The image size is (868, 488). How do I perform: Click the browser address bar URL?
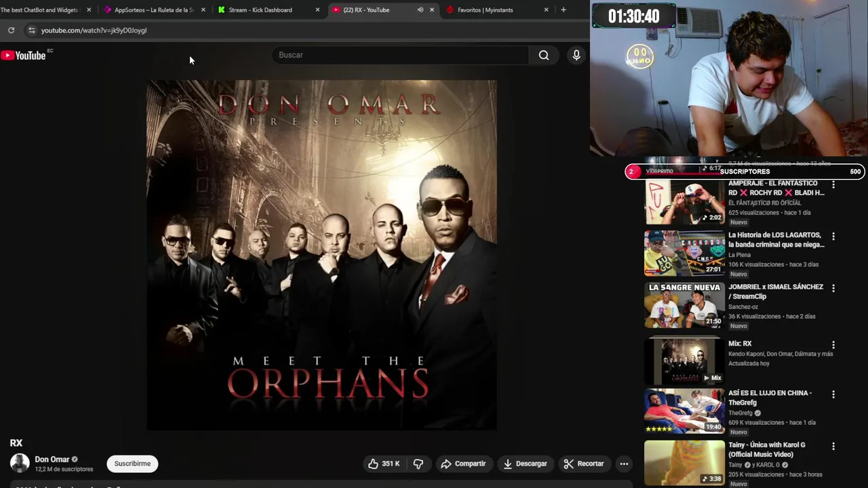tap(94, 30)
